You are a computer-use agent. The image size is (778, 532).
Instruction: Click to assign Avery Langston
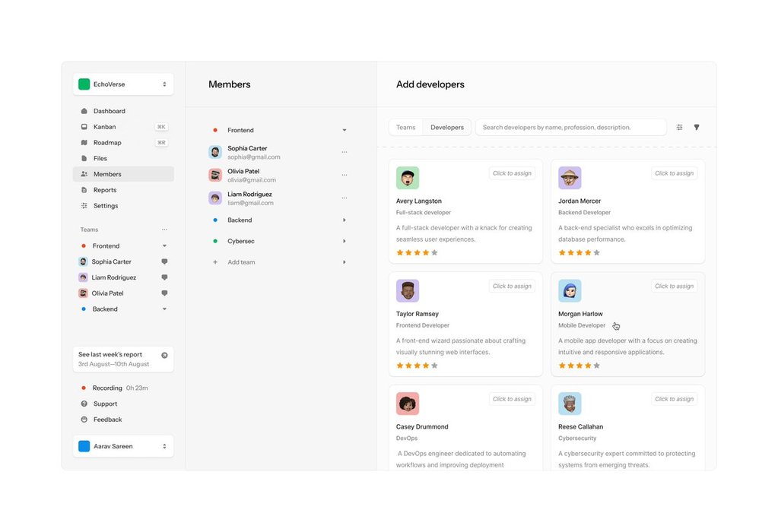[512, 173]
